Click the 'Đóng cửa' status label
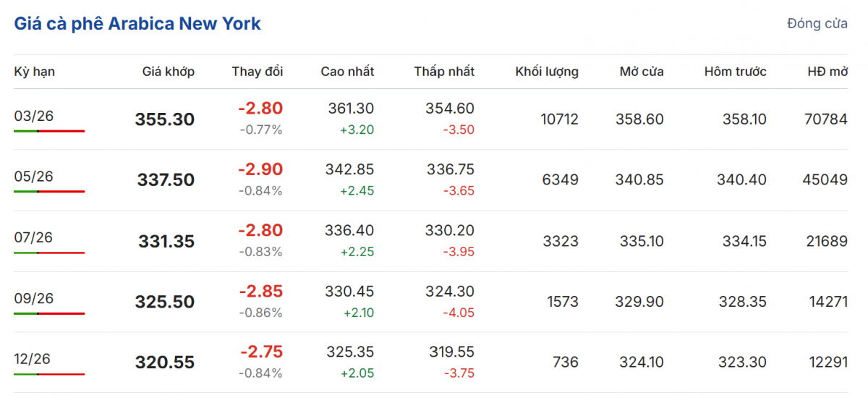This screenshot has height=398, width=868. pyautogui.click(x=817, y=24)
